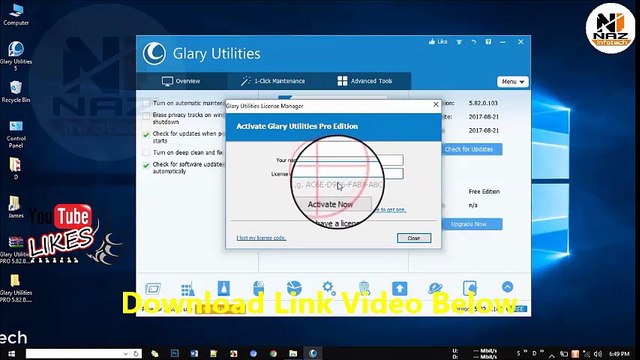Image resolution: width=640 pixels, height=360 pixels.
Task: Select the D desktop folder icon
Action: (16, 168)
